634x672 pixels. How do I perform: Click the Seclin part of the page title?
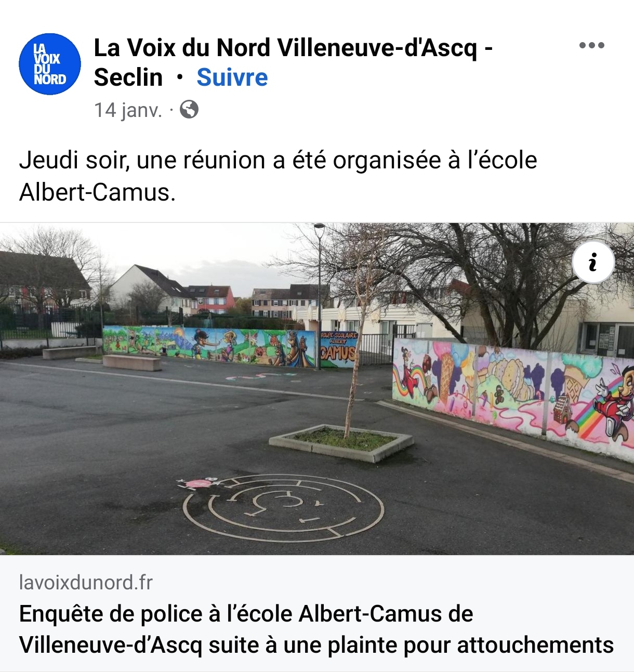(x=128, y=77)
